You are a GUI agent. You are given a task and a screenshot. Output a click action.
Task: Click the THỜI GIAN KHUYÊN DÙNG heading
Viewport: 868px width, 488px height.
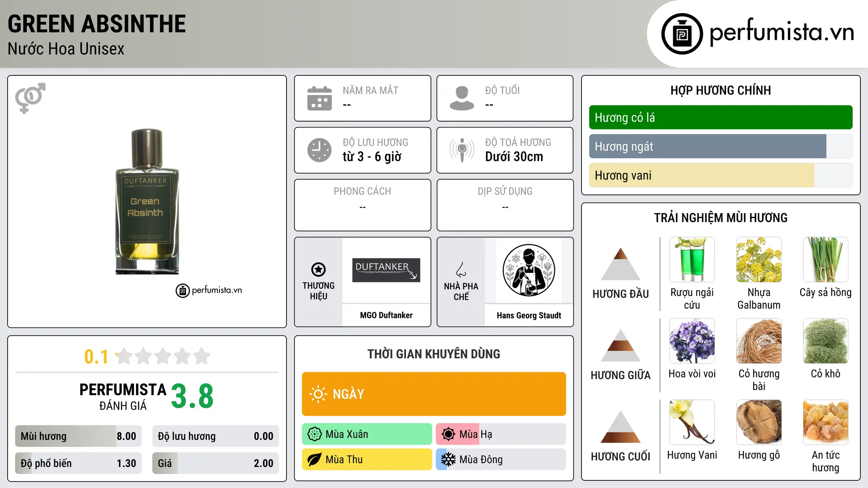pyautogui.click(x=434, y=354)
